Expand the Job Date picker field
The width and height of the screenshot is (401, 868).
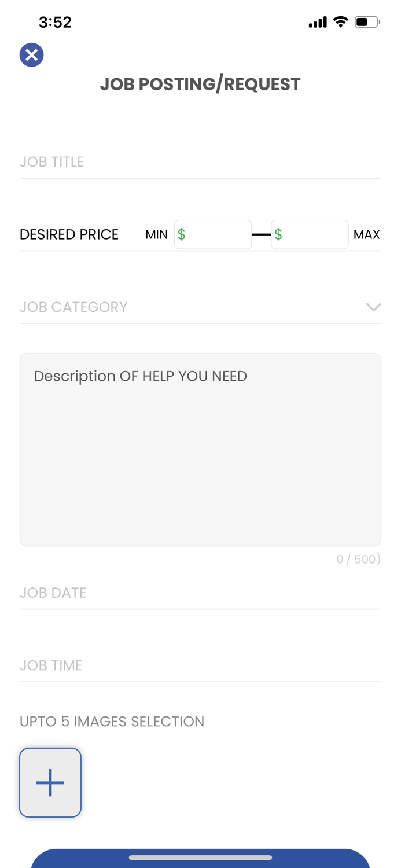[x=201, y=592]
